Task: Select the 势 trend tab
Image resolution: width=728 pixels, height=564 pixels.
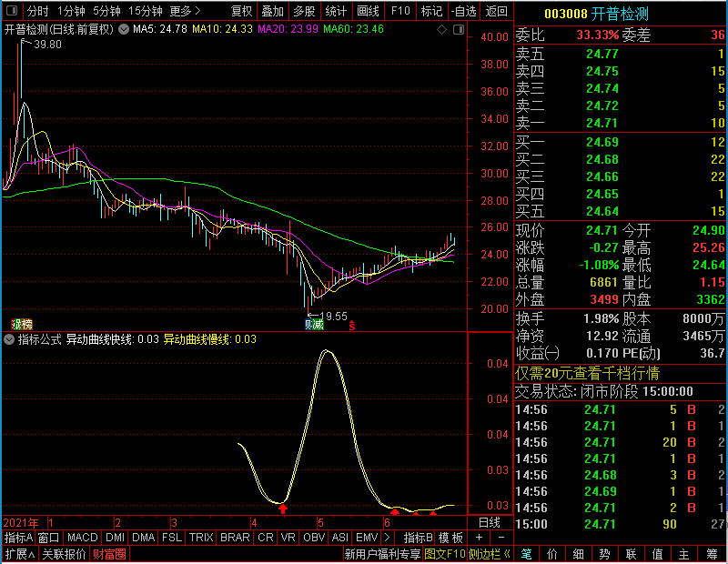Action: 604,554
